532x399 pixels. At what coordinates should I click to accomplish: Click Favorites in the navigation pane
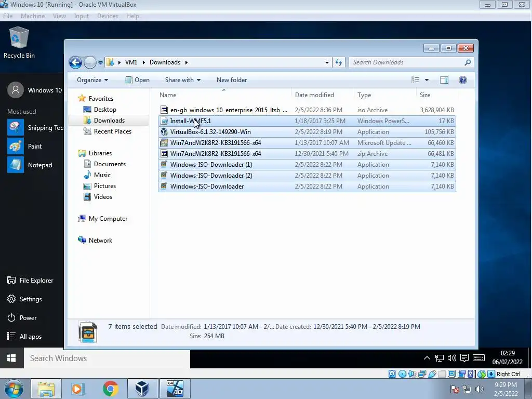tap(101, 98)
